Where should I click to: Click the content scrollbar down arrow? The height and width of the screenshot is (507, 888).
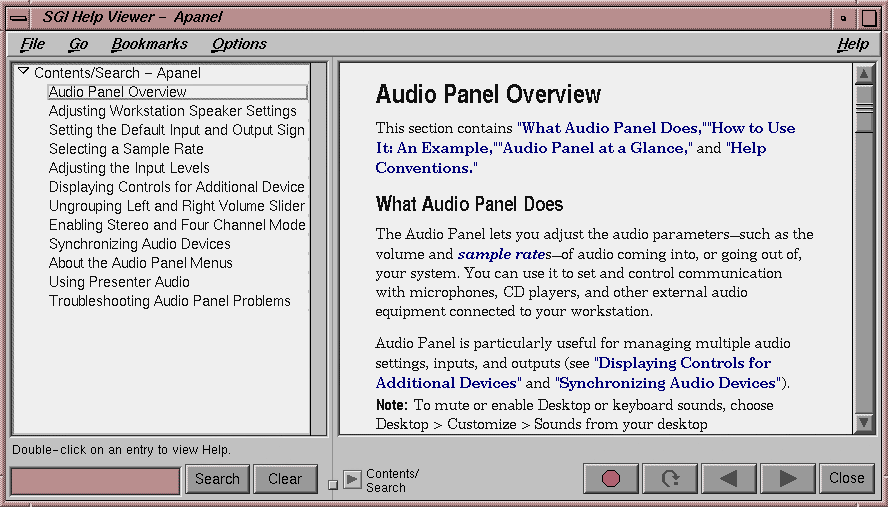(x=864, y=423)
